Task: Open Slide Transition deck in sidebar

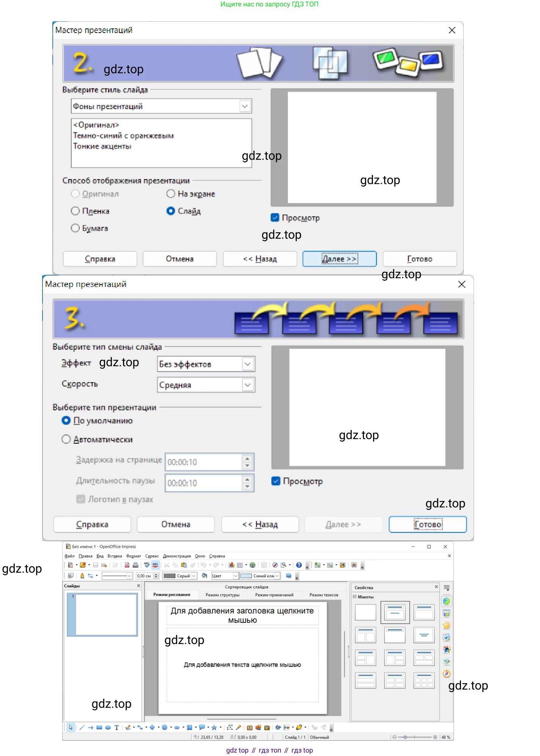Action: point(447,637)
